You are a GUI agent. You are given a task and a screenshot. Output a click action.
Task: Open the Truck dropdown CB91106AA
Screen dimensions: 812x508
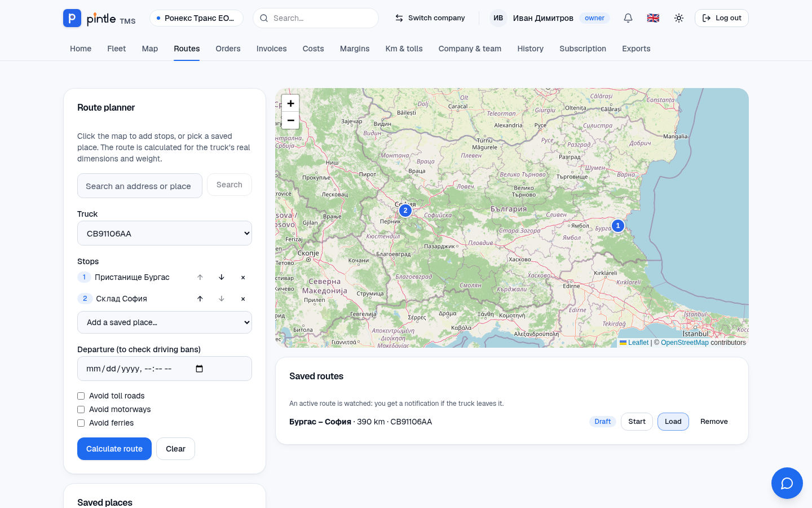(165, 233)
